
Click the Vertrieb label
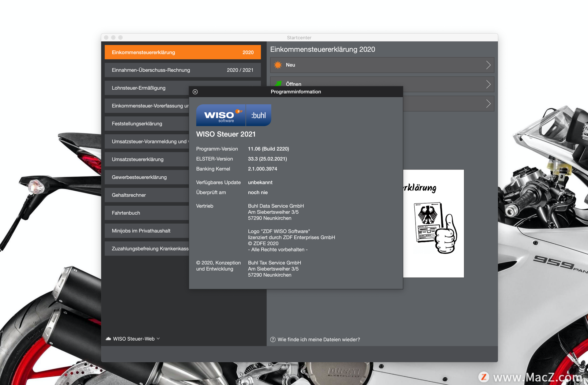coord(205,206)
